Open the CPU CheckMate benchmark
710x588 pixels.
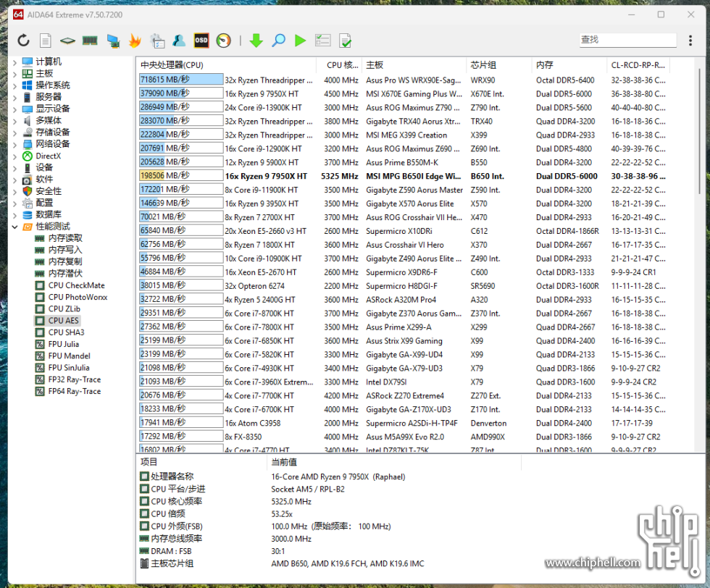(77, 285)
